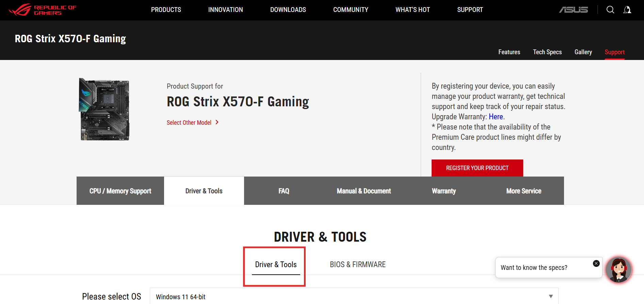Open the INNOVATION menu
The image size is (644, 304).
pos(226,10)
